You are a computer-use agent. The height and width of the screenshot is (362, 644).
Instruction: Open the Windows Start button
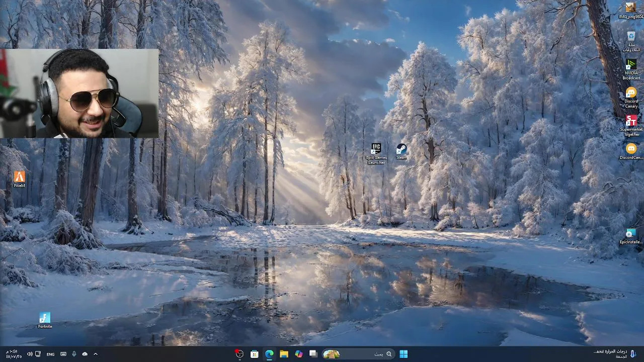(x=404, y=354)
